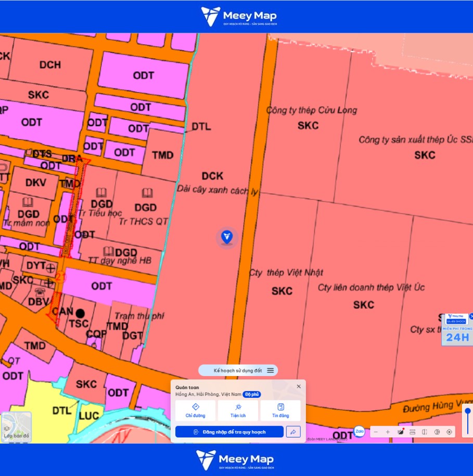This screenshot has width=473, height=476.
Task: Zoom in with the plus icon
Action: (x=388, y=432)
